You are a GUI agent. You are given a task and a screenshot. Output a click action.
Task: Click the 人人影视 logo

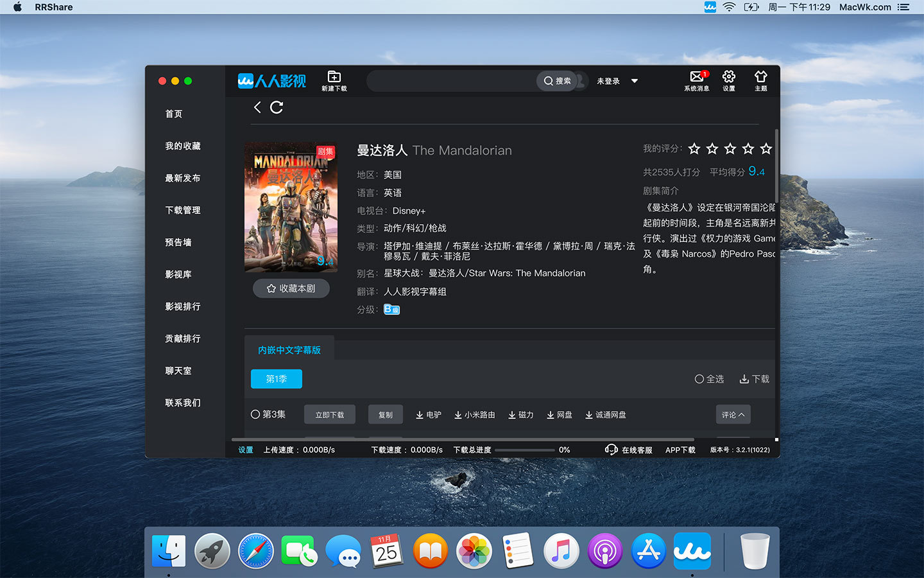pos(272,81)
